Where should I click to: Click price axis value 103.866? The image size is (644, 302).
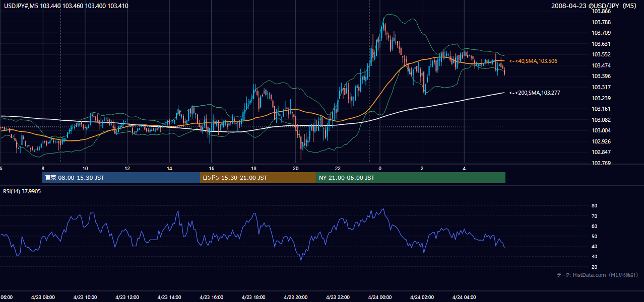pyautogui.click(x=601, y=11)
